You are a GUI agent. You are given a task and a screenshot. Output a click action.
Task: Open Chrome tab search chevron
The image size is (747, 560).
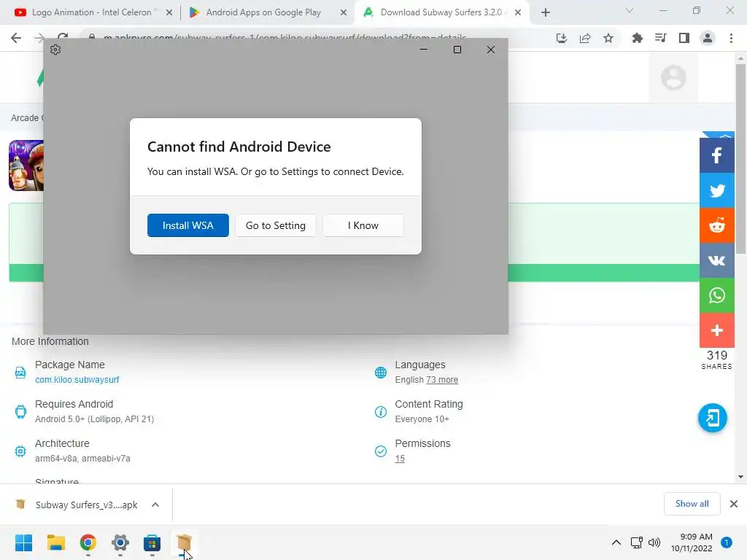[630, 10]
